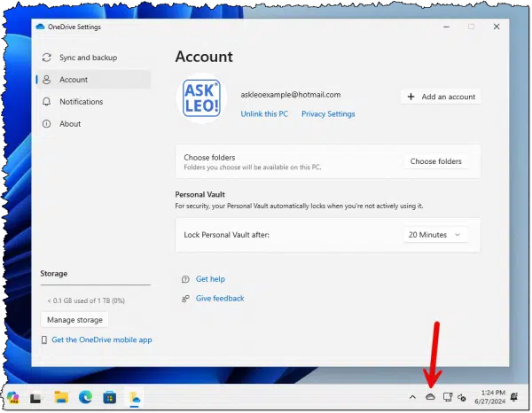Image resolution: width=532 pixels, height=413 pixels.
Task: Click the Personal Vault heading
Action: coord(199,195)
